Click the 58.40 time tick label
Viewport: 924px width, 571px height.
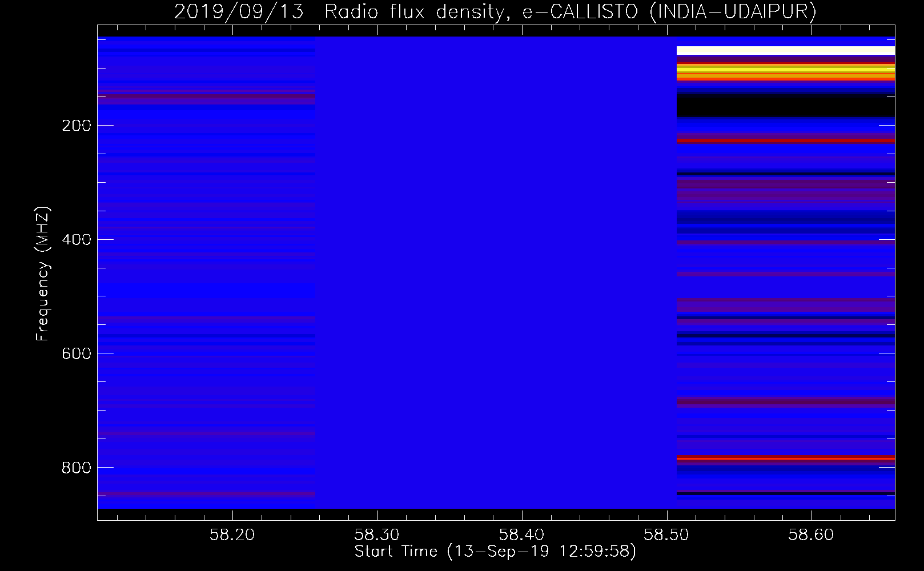521,535
